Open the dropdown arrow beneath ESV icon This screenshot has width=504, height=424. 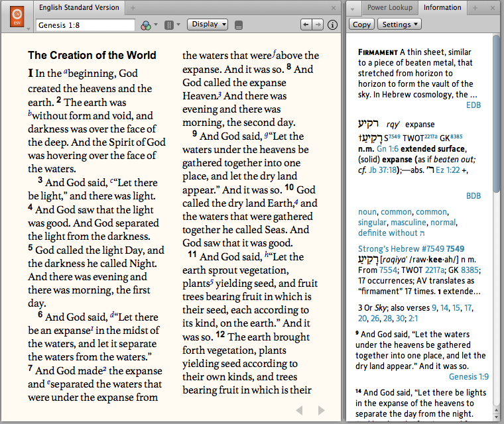pyautogui.click(x=29, y=29)
